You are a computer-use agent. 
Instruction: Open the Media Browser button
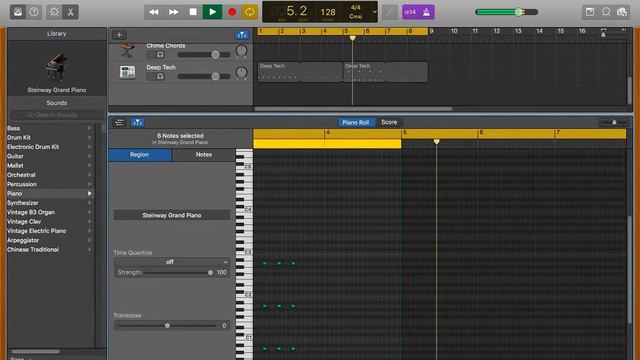(x=622, y=12)
